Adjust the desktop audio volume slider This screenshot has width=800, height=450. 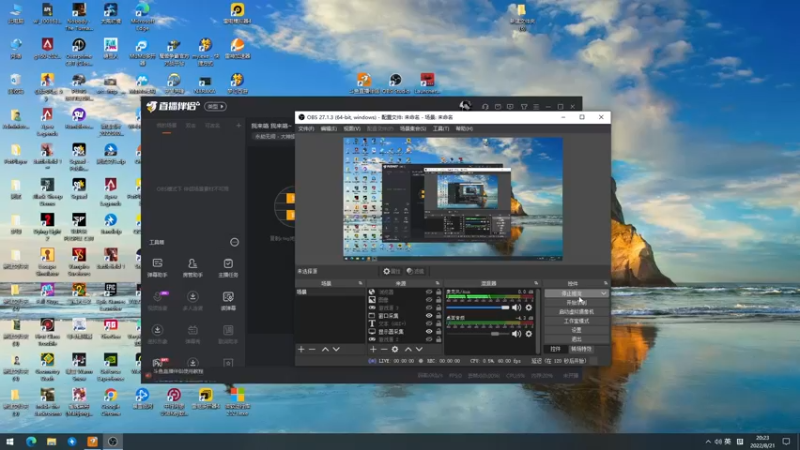[478, 334]
